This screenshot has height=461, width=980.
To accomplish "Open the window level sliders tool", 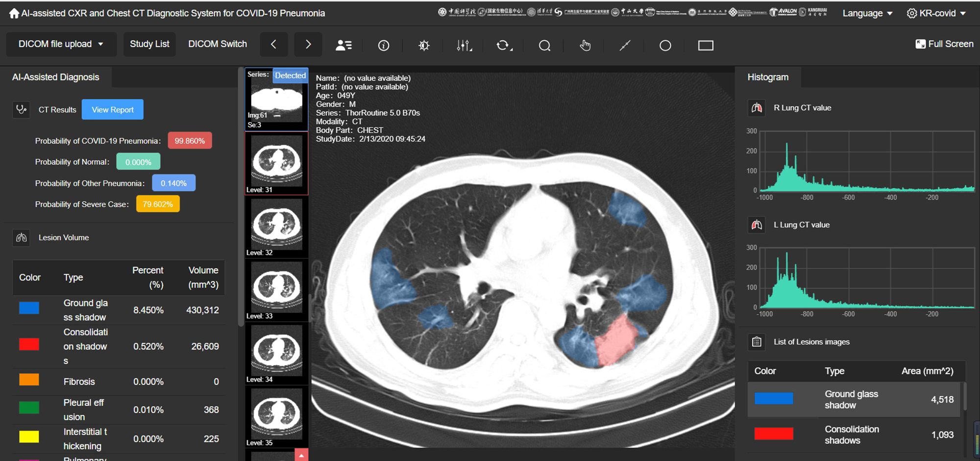I will pos(464,45).
